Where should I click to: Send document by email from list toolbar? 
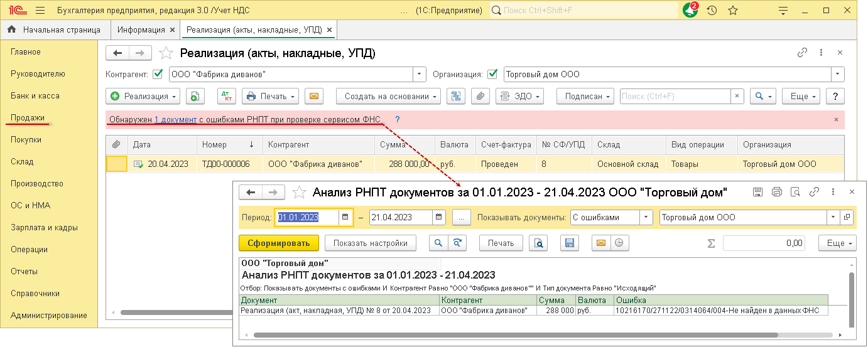coord(314,96)
